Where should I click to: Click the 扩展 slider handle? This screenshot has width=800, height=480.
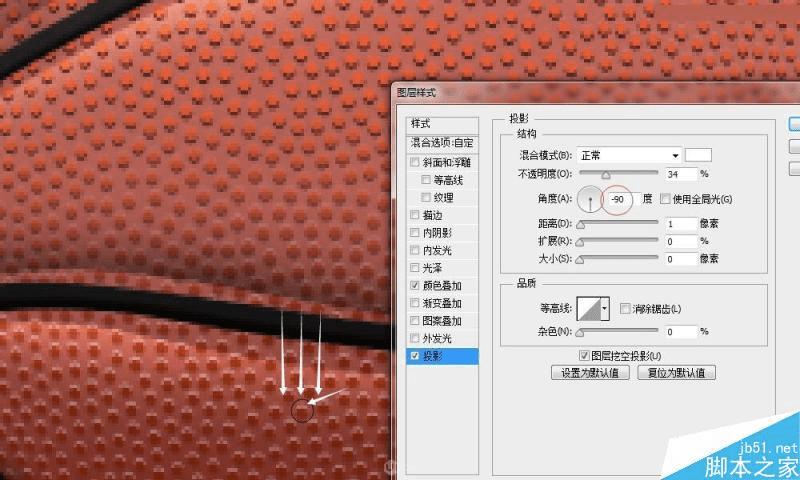click(580, 242)
